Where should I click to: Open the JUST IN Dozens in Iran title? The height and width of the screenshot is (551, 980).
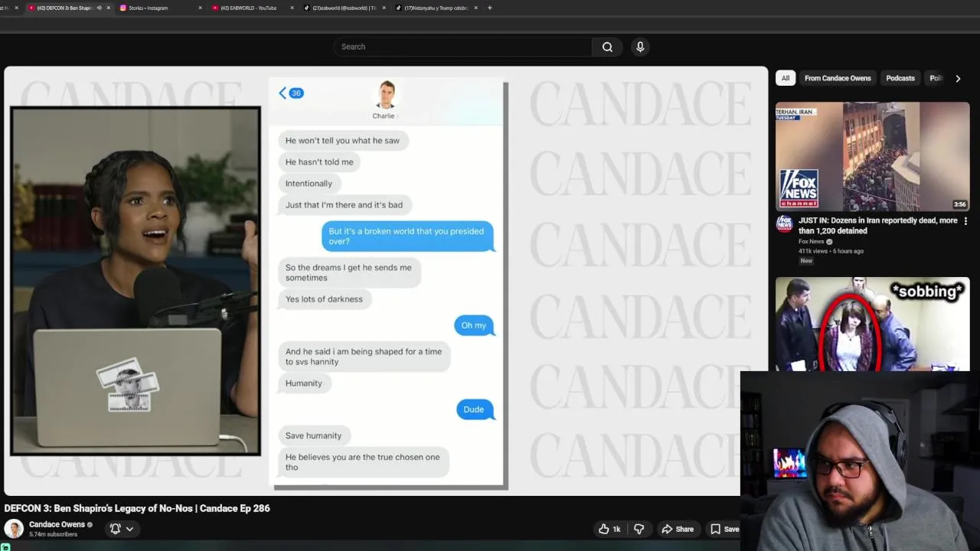pyautogui.click(x=878, y=225)
